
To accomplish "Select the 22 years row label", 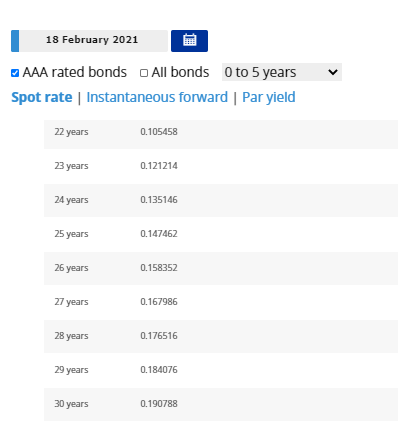I will [71, 132].
